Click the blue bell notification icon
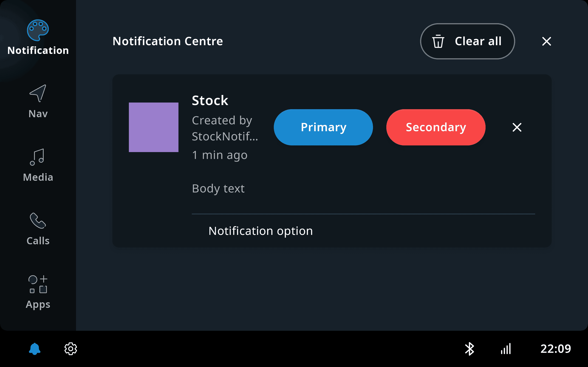 35,349
